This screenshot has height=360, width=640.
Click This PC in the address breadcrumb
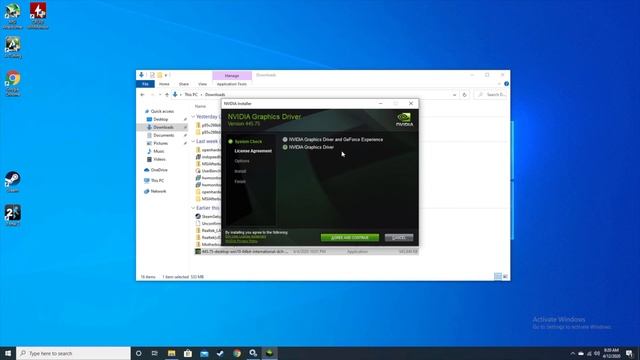coord(191,95)
